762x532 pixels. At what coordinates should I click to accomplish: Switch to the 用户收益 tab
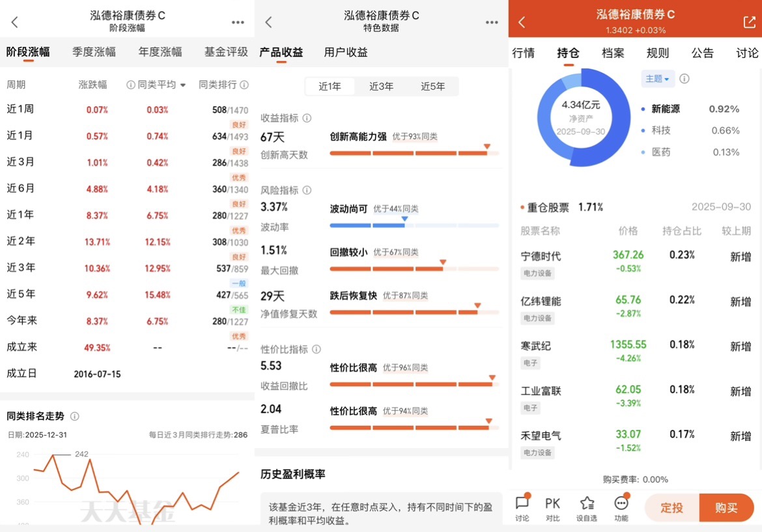[346, 53]
